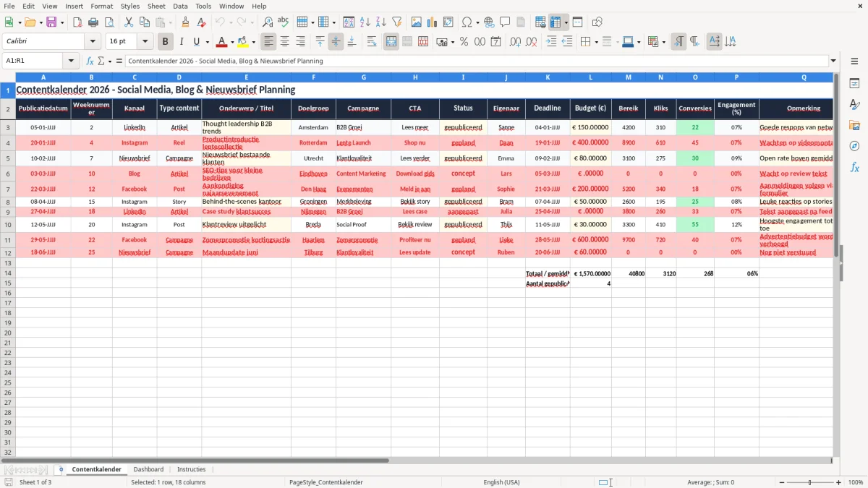
Task: Click the Increase Indent icon
Action: pyautogui.click(x=551, y=42)
